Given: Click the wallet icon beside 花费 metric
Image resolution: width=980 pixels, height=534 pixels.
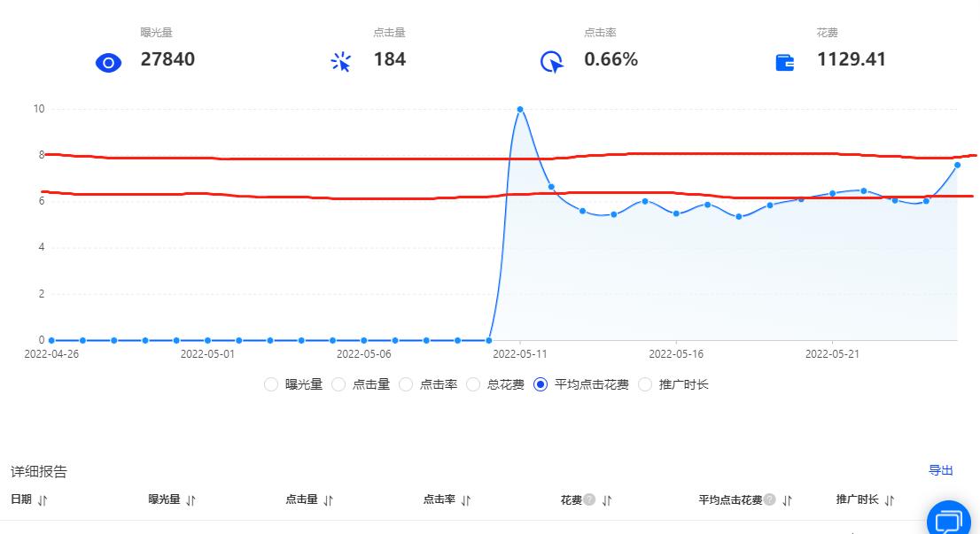Looking at the screenshot, I should click(783, 62).
